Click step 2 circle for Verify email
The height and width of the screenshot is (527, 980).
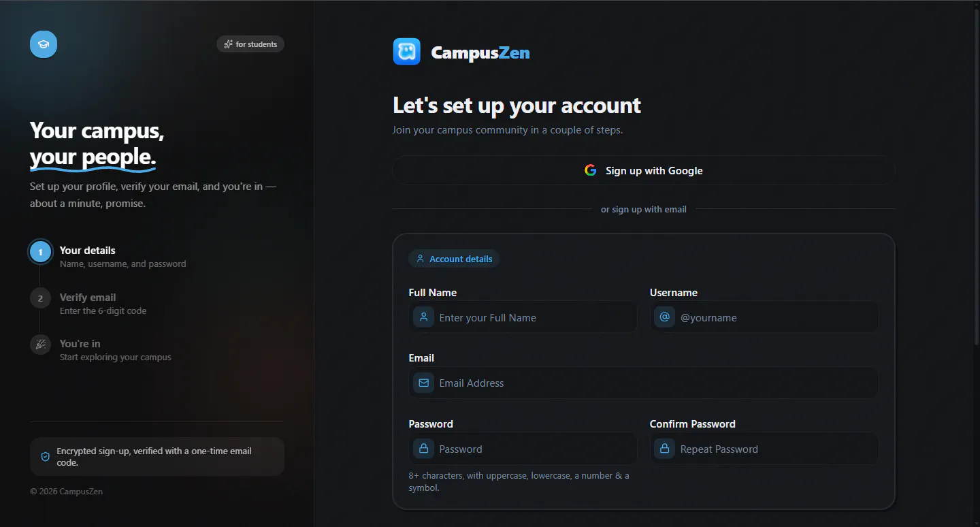point(40,298)
